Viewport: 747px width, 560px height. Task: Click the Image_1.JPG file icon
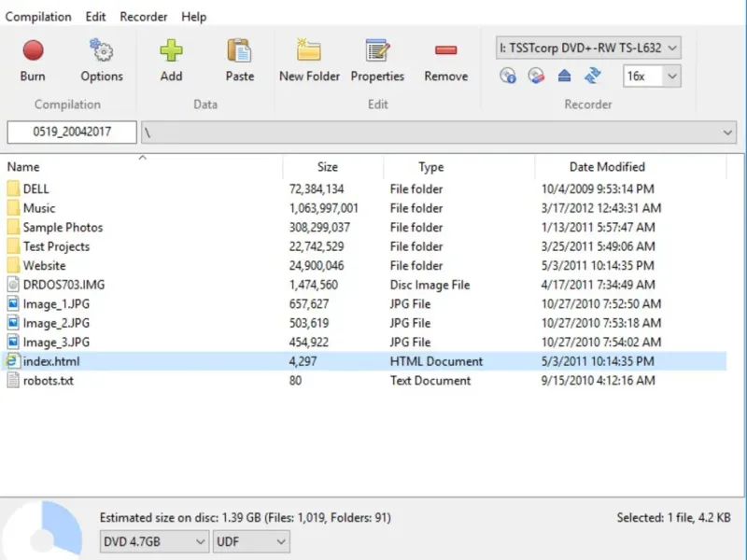click(13, 304)
